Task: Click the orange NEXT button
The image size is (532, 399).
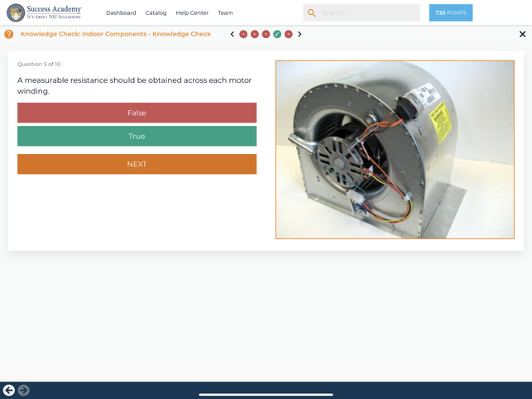Action: click(x=137, y=164)
